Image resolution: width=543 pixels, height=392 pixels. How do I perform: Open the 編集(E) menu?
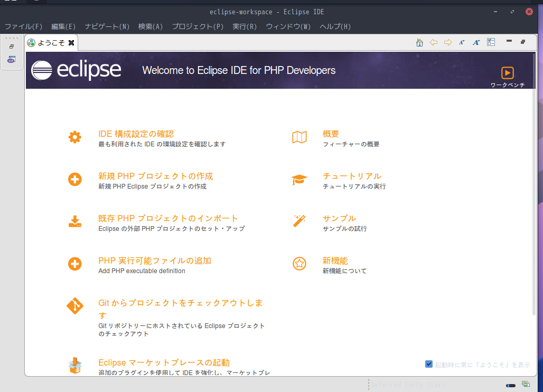point(63,26)
